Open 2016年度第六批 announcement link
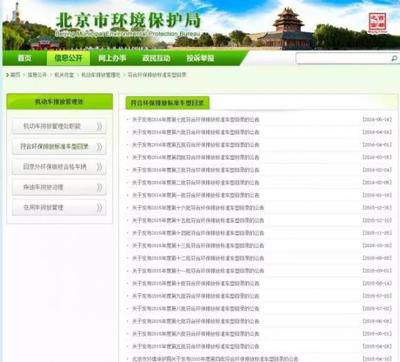Screen dimensions: 400x362 [196, 132]
